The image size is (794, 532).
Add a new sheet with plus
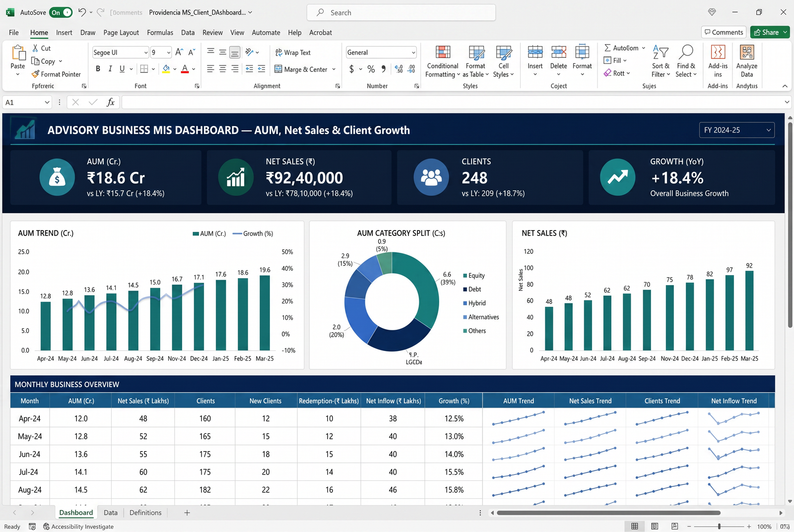coord(187,513)
